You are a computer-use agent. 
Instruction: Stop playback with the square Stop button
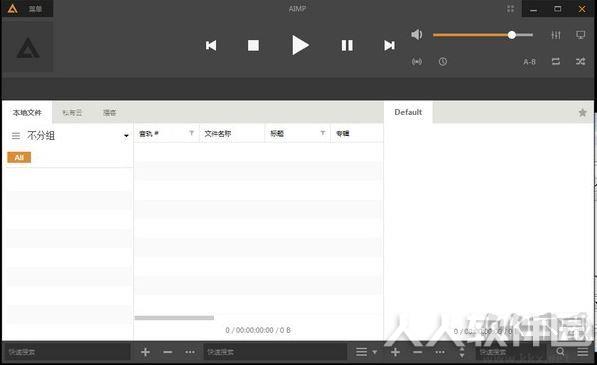tap(253, 45)
